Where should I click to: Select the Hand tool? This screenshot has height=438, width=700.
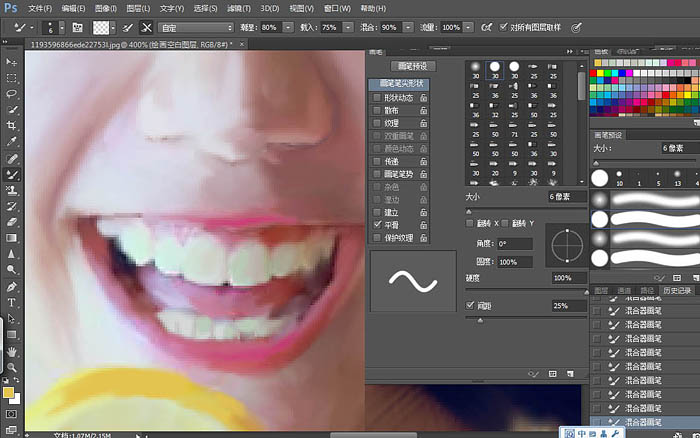click(12, 351)
